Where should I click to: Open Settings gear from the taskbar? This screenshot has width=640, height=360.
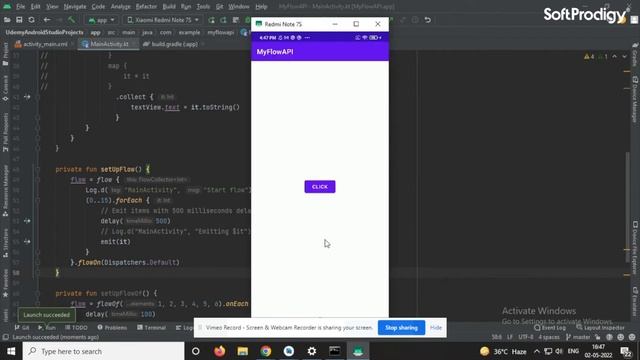tap(312, 351)
